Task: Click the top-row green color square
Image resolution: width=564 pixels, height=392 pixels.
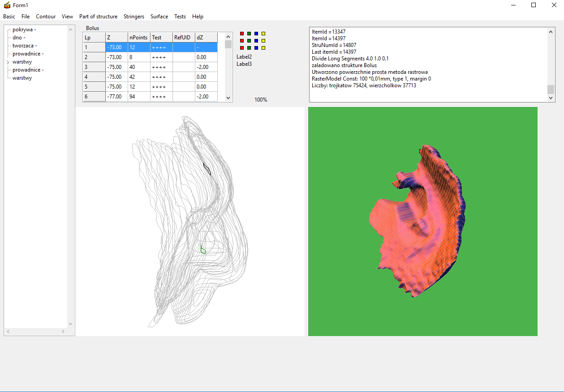Action: tap(249, 34)
